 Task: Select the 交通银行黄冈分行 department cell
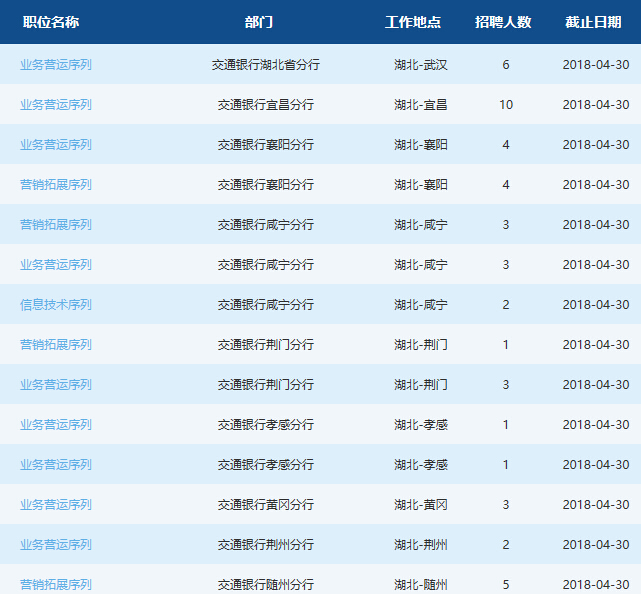coord(266,505)
